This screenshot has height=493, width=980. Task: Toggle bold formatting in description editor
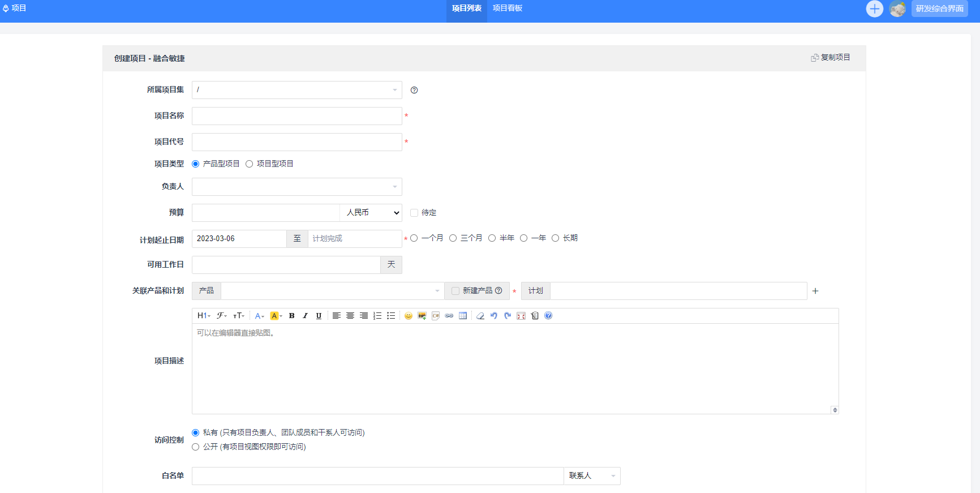coord(292,316)
